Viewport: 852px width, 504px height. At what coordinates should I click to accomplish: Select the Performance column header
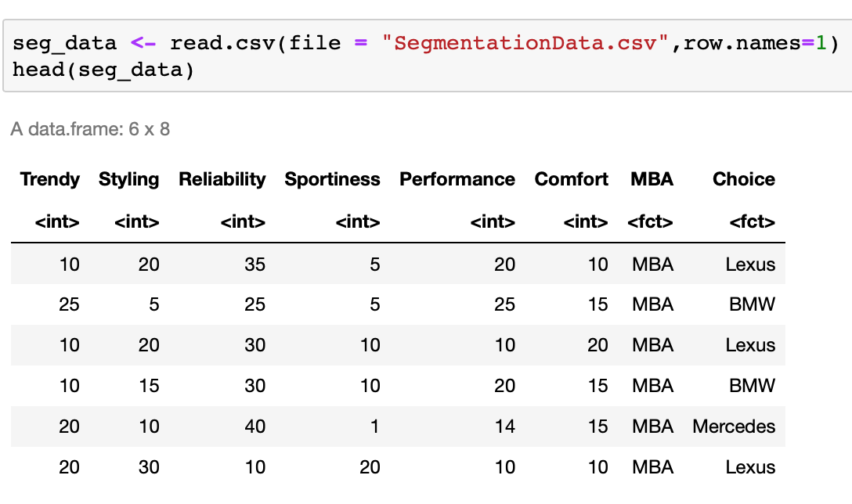457,179
